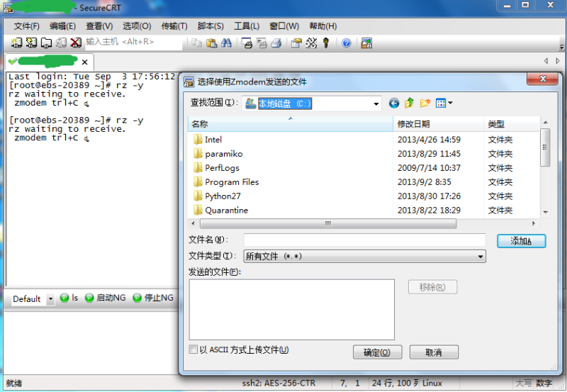Open the 帮助(H) menu
The width and height of the screenshot is (567, 392).
point(323,26)
